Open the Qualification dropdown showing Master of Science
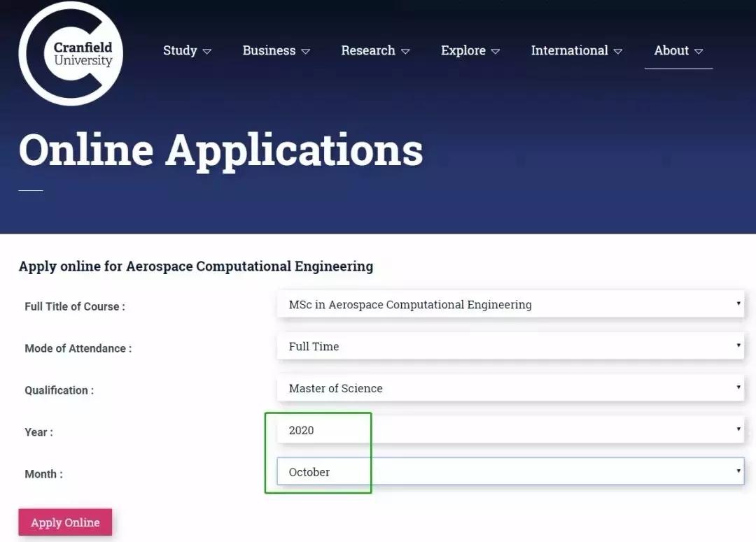Image resolution: width=756 pixels, height=542 pixels. tap(510, 388)
